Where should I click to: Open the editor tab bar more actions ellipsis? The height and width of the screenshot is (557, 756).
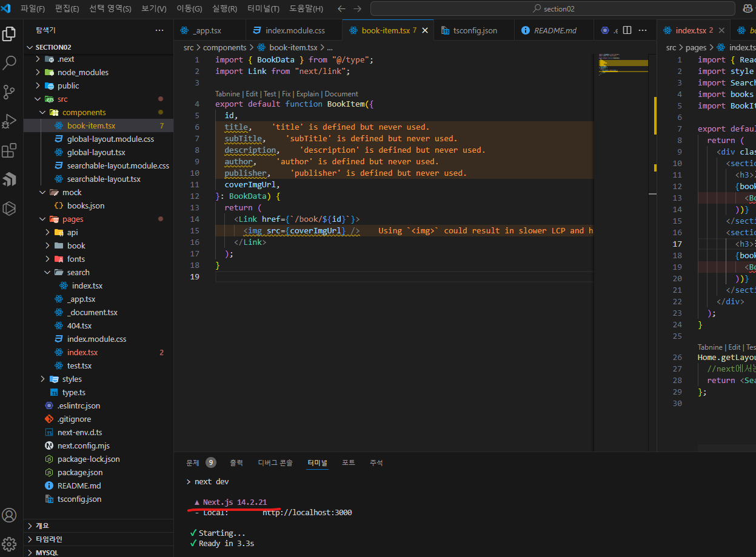click(x=643, y=30)
